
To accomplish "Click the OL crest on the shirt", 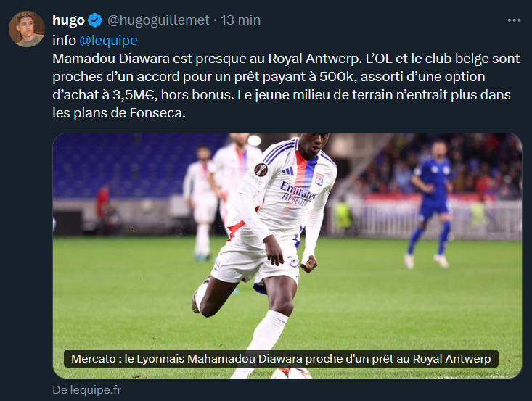I will click(x=319, y=179).
